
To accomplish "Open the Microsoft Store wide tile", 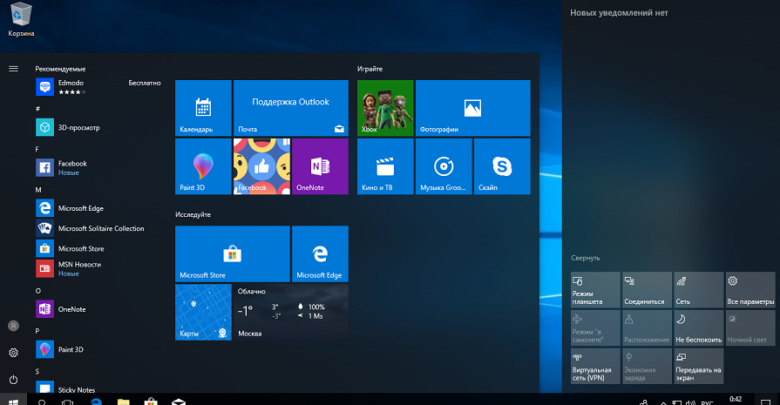I will coord(232,254).
